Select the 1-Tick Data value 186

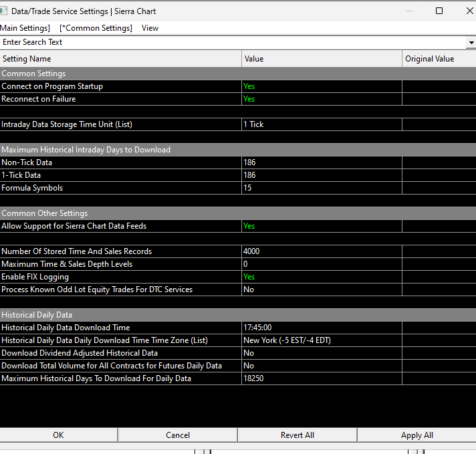click(x=322, y=175)
